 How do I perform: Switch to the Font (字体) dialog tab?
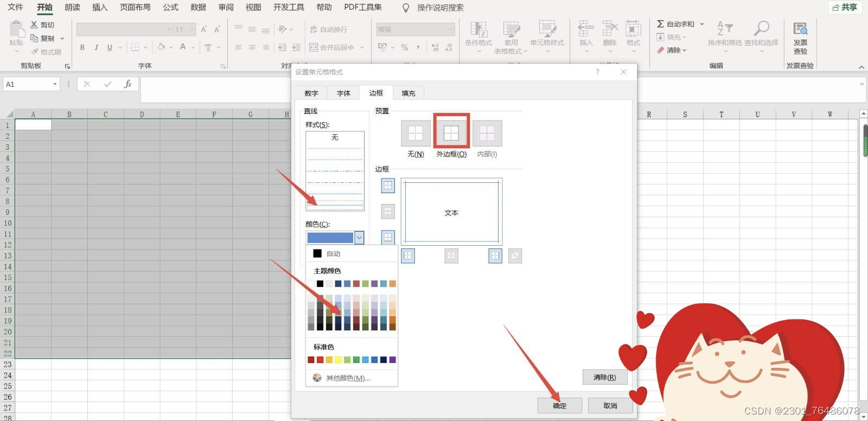tap(343, 93)
